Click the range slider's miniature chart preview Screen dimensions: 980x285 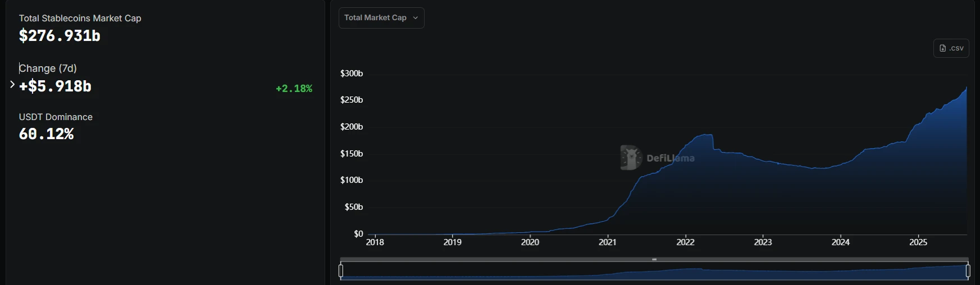654,272
